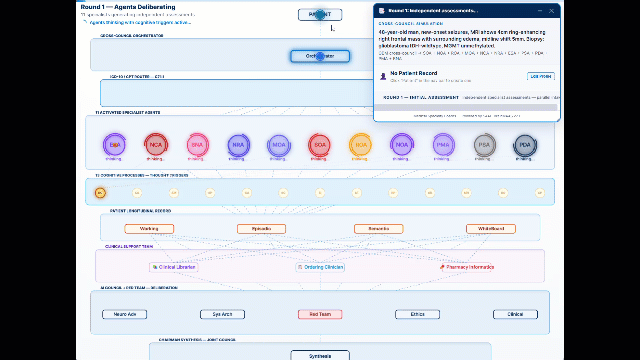Click the patient record person icon
Image resolution: width=640 pixels, height=360 pixels.
383,76
